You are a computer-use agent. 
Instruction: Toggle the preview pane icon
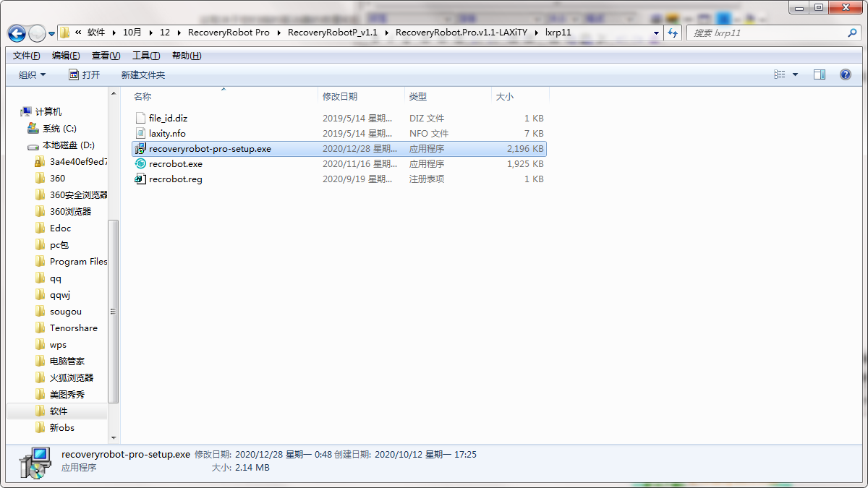[820, 74]
